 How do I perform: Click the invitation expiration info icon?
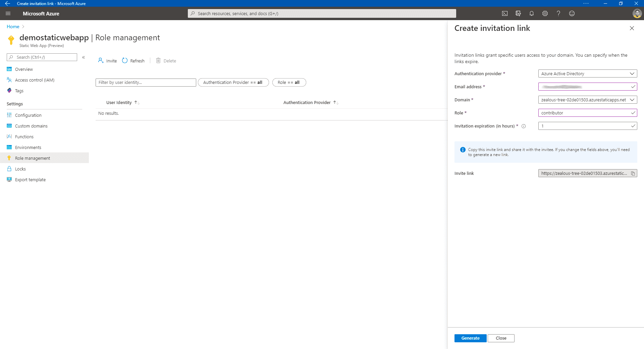coord(524,126)
